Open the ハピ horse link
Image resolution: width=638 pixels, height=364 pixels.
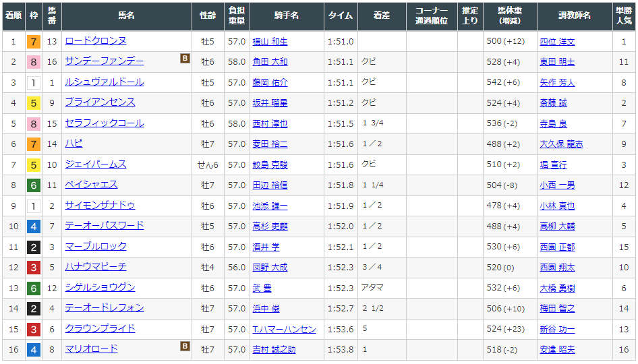pos(74,144)
